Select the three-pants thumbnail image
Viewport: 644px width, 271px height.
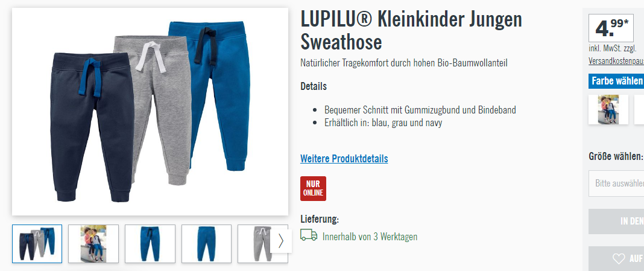[37, 243]
